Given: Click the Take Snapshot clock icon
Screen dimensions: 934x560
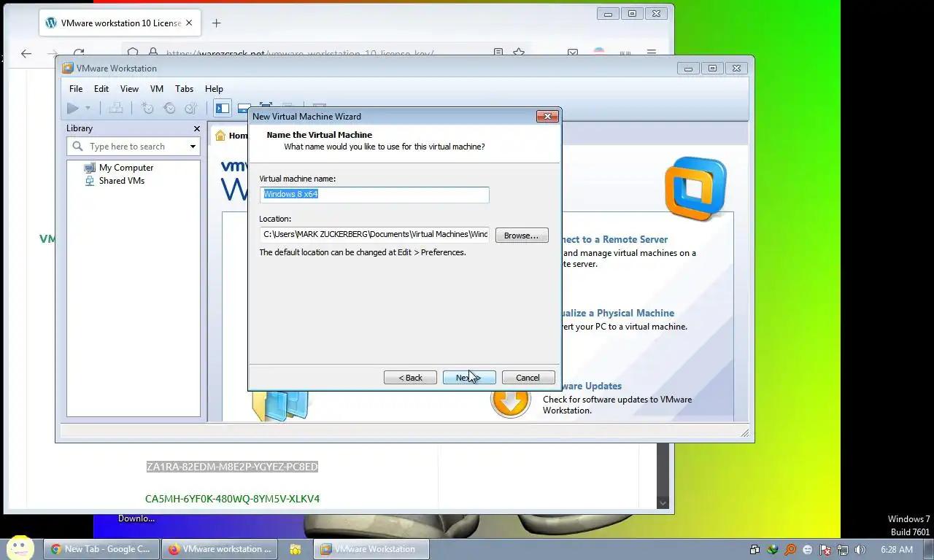Looking at the screenshot, I should pos(147,108).
